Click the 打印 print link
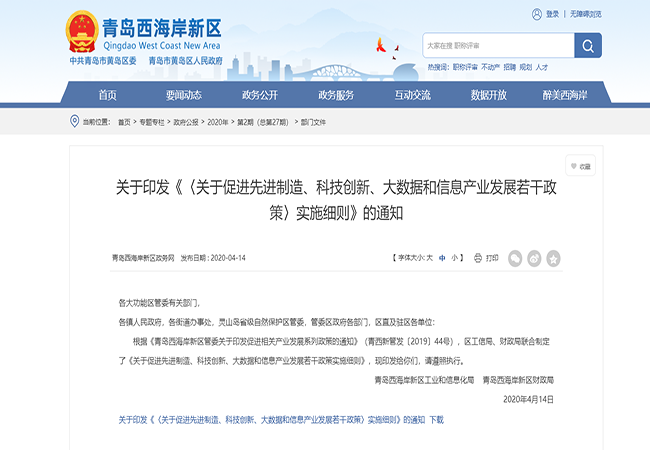This screenshot has height=450, width=650. click(x=492, y=258)
